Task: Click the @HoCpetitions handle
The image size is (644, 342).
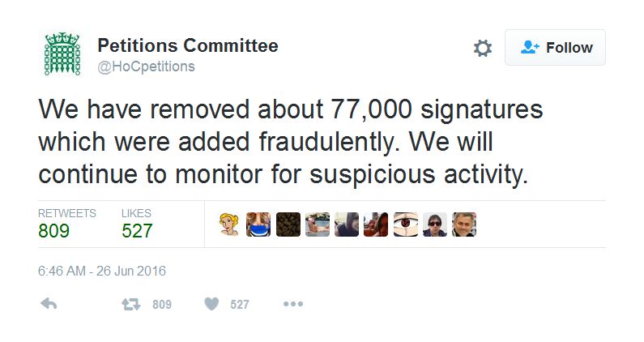Action: point(146,66)
